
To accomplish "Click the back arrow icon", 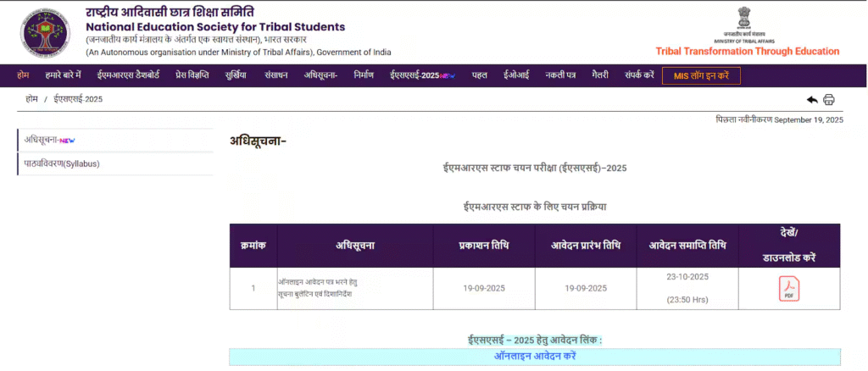I will 812,99.
